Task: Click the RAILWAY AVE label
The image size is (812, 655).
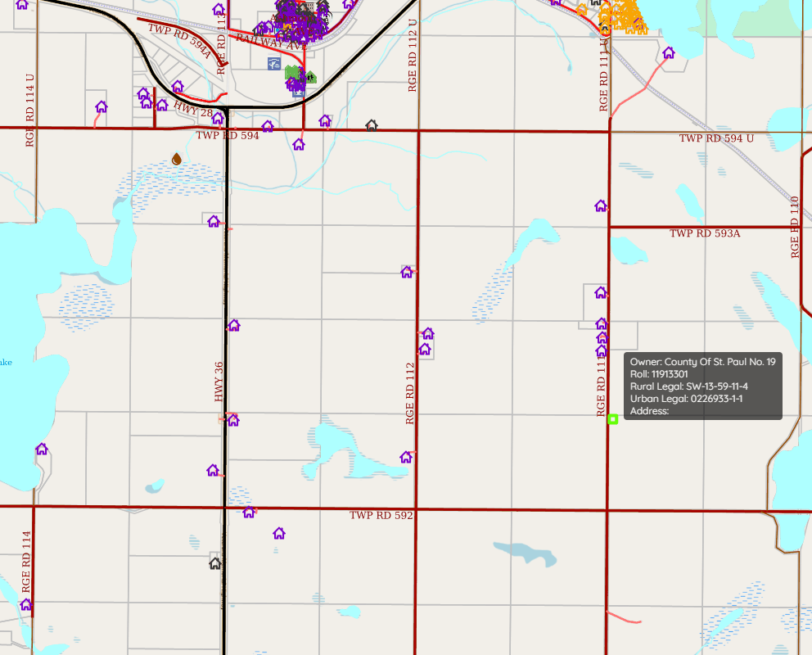Action: pyautogui.click(x=272, y=42)
